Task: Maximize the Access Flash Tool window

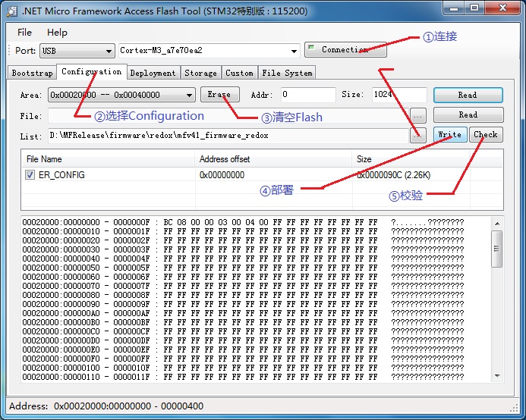Action: (474, 8)
